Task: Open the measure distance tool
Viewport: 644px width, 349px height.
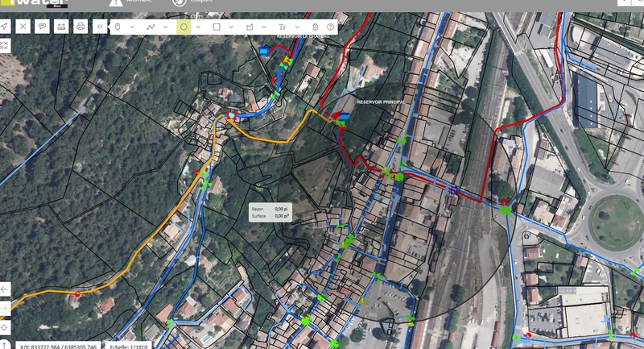Action: [60, 27]
